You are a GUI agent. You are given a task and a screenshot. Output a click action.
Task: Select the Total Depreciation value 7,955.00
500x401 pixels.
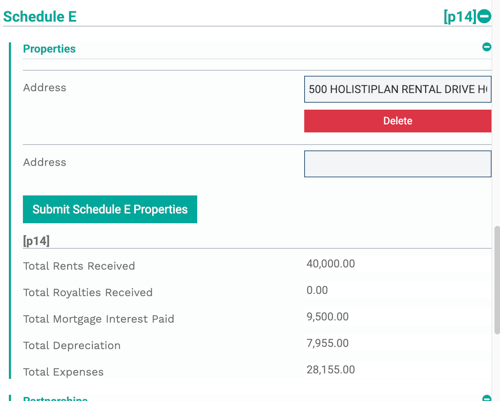pyautogui.click(x=328, y=343)
